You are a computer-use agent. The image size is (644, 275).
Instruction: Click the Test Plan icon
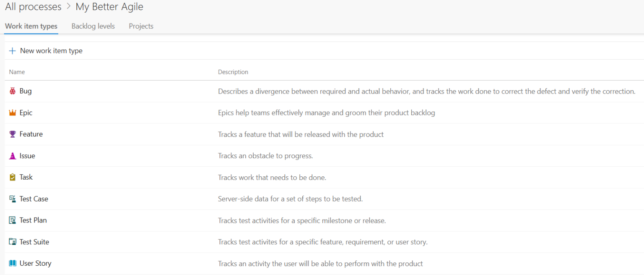12,220
